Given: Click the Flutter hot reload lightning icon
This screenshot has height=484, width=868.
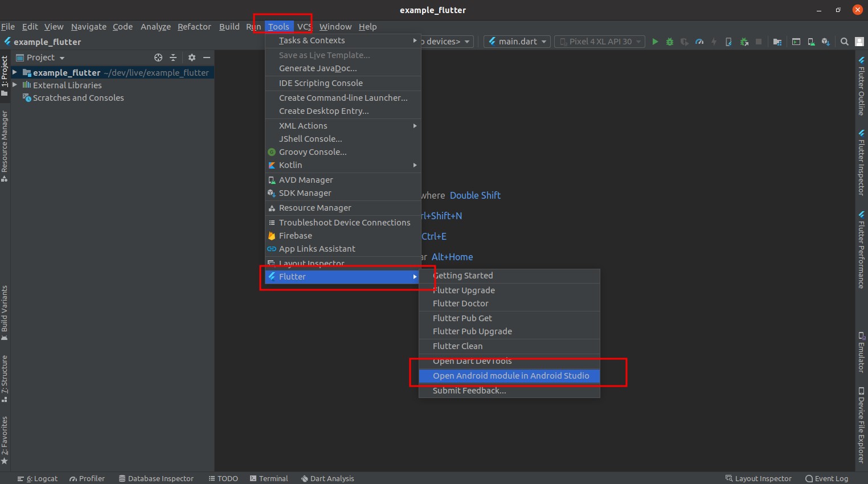Looking at the screenshot, I should tap(714, 42).
